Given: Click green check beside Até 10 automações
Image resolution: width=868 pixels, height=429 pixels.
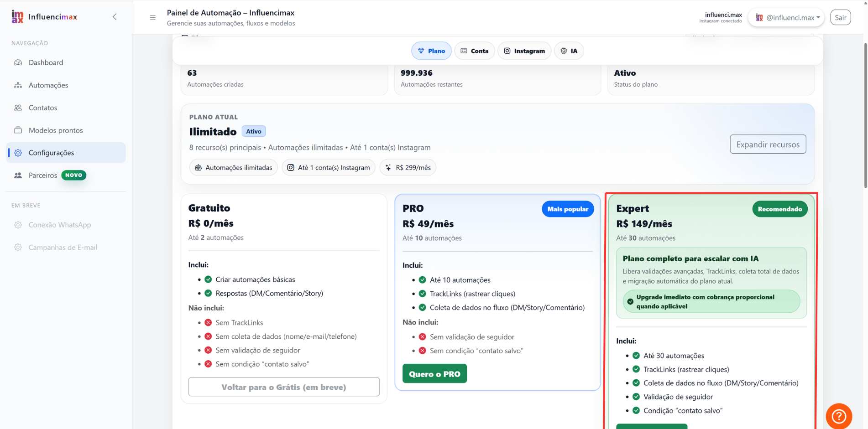Looking at the screenshot, I should [423, 280].
